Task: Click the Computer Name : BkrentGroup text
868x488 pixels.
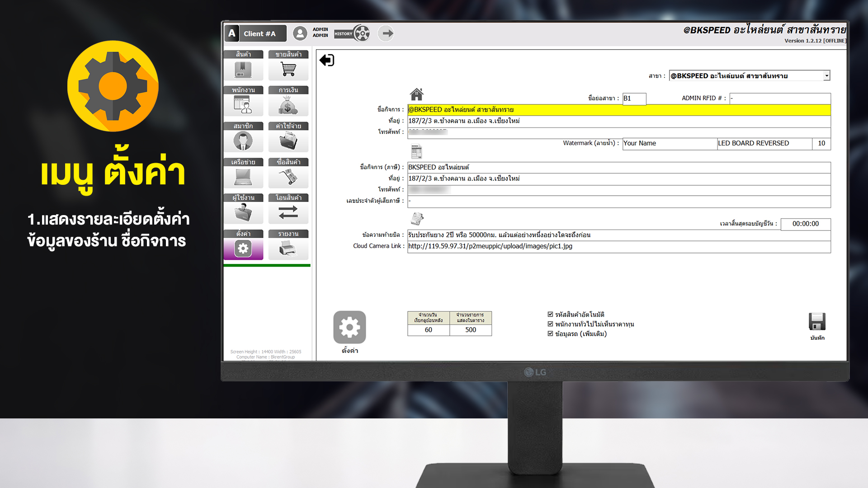Action: (265, 357)
